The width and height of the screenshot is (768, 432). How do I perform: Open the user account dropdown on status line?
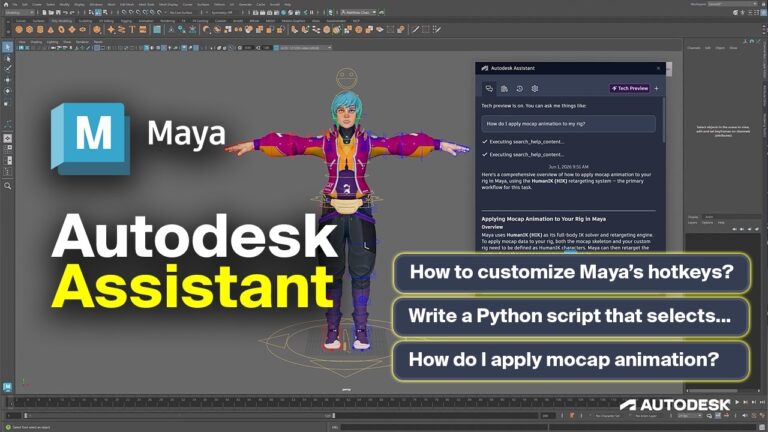(359, 12)
